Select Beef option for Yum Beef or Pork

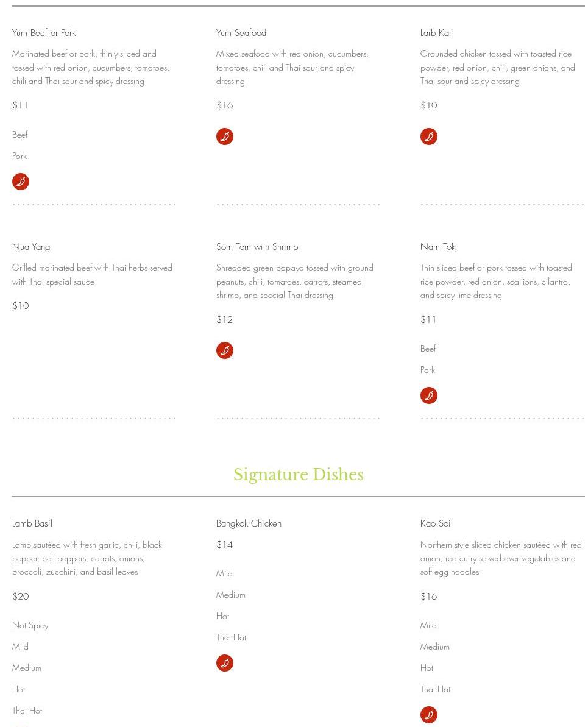tap(20, 135)
